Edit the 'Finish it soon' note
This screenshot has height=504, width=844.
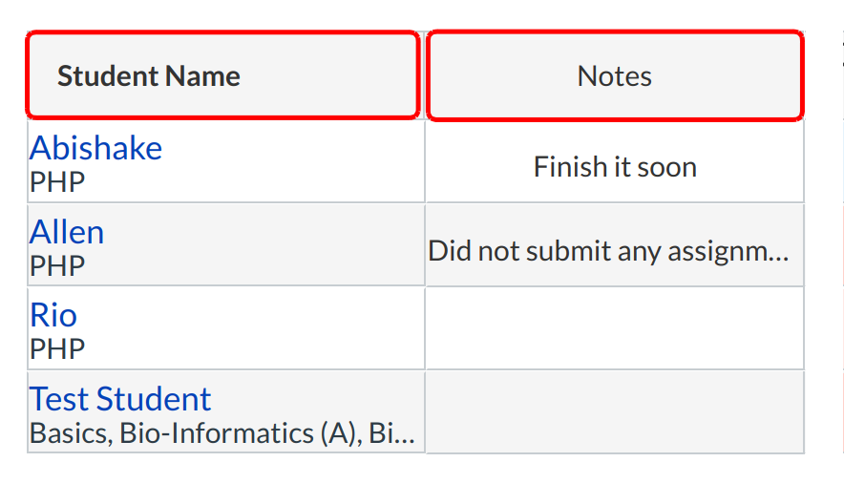pyautogui.click(x=614, y=167)
